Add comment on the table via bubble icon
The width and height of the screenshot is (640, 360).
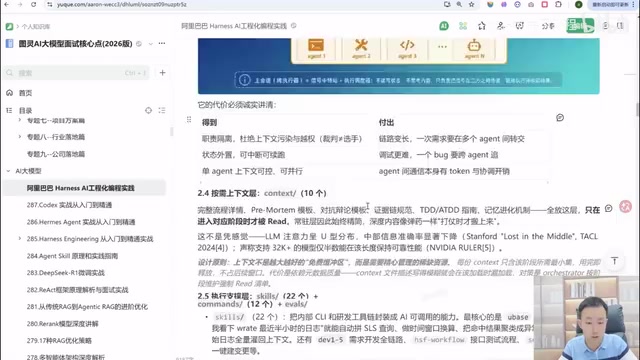(560, 118)
